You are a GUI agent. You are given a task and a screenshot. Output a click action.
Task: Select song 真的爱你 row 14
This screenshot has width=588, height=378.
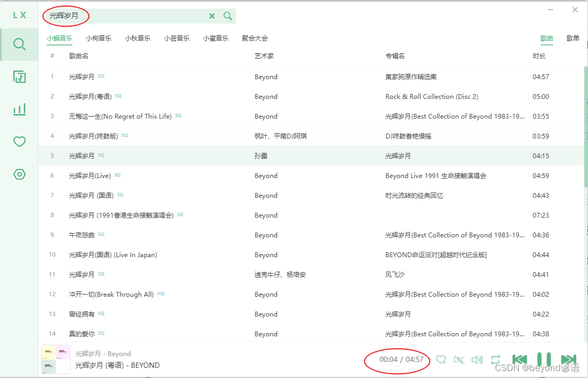click(x=311, y=334)
